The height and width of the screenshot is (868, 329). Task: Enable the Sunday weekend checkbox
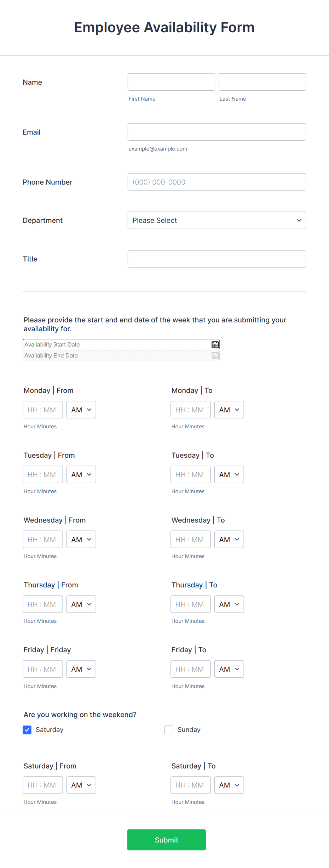pos(168,730)
